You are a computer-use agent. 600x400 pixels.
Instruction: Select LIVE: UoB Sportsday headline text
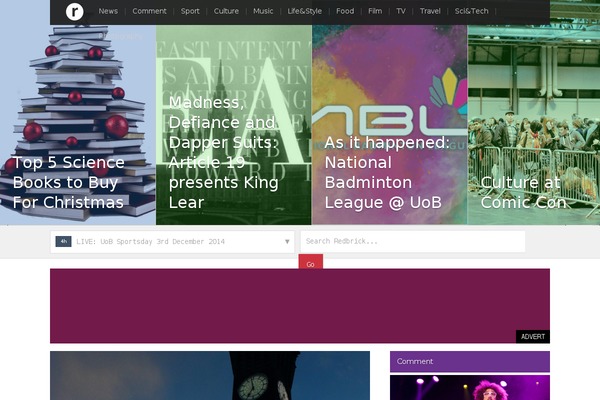150,242
